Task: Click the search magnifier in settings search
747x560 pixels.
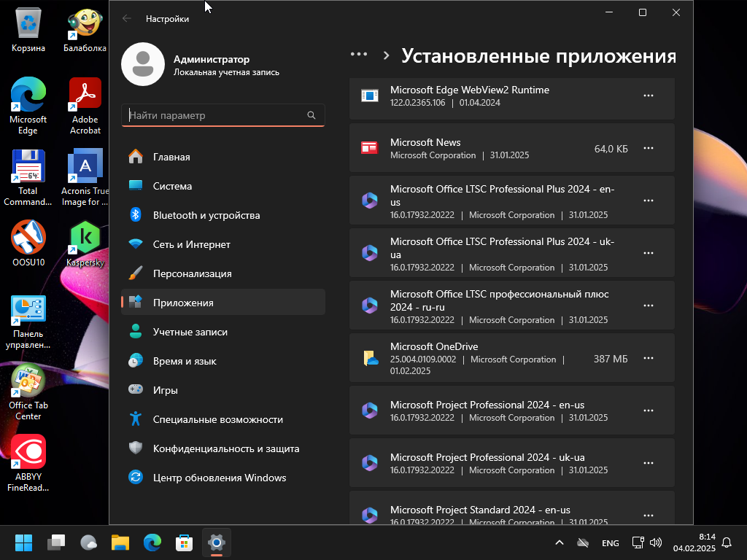Action: click(311, 115)
